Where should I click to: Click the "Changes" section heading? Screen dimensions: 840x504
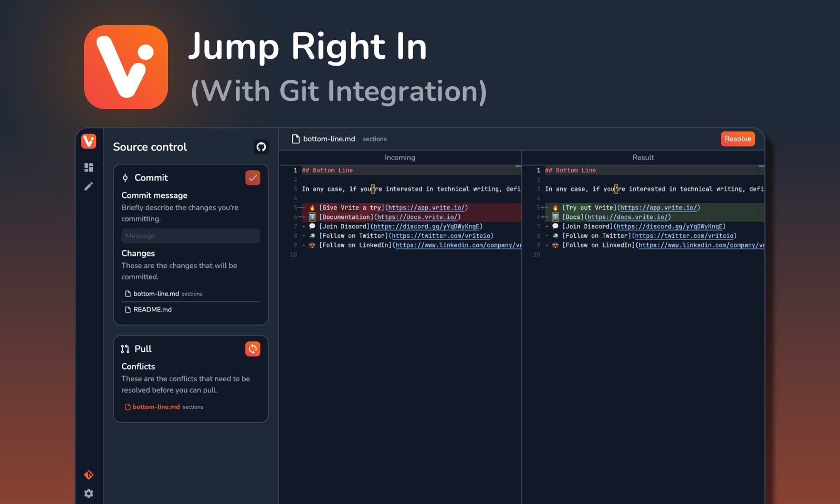tap(138, 253)
